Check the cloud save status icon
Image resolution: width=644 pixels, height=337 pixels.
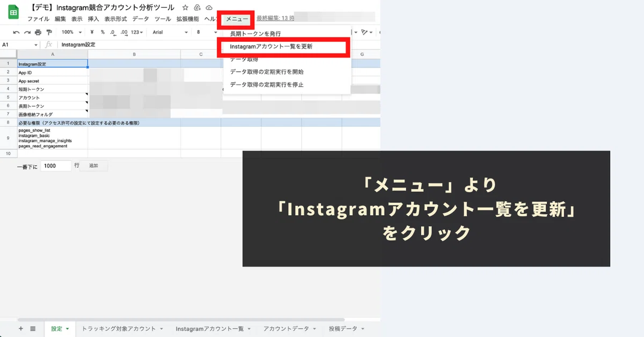(x=209, y=8)
